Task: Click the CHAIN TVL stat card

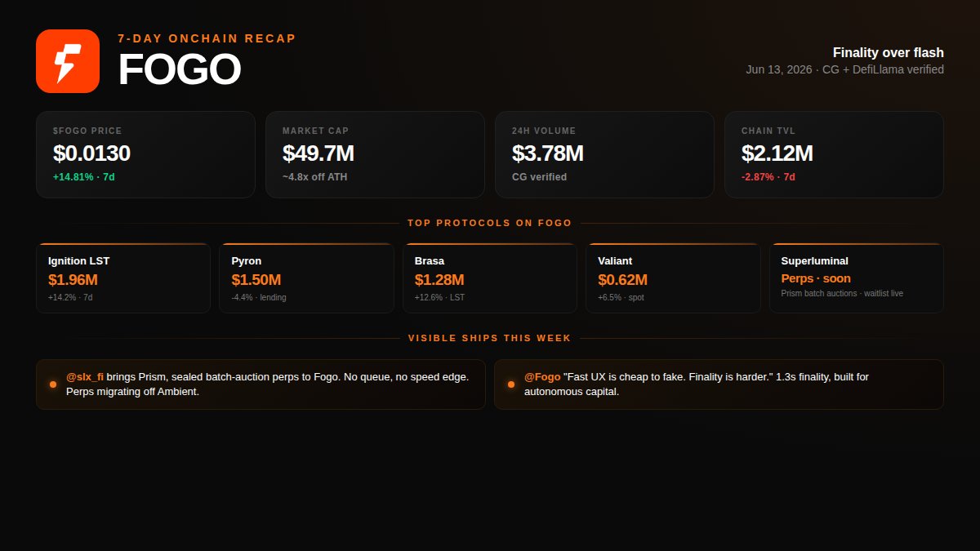Action: click(x=834, y=154)
